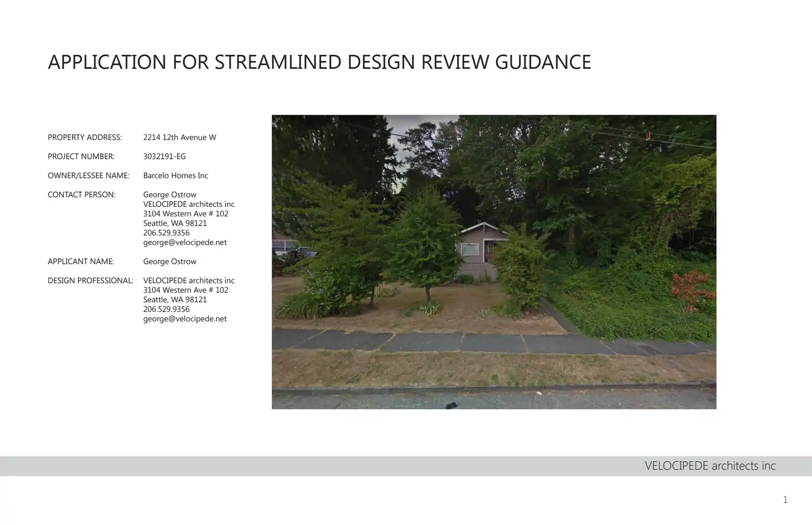812x525 pixels.
Task: Click the Contact Person's phone 206.529.9356
Action: [x=166, y=233]
